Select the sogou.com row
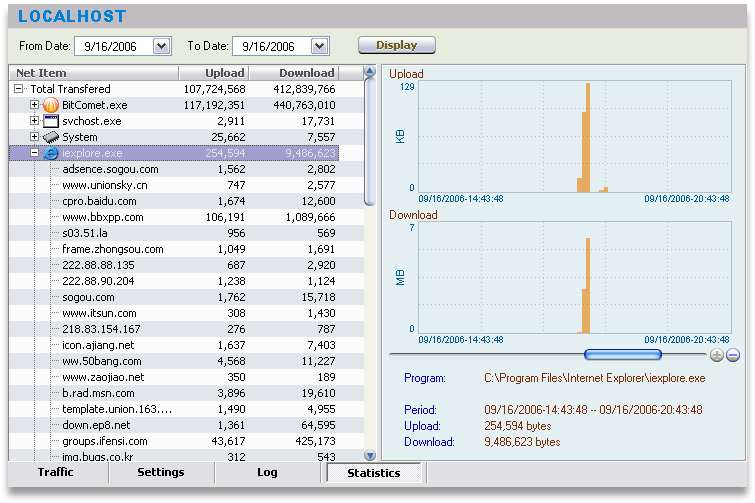Viewport: 755px width, 503px height. click(186, 297)
